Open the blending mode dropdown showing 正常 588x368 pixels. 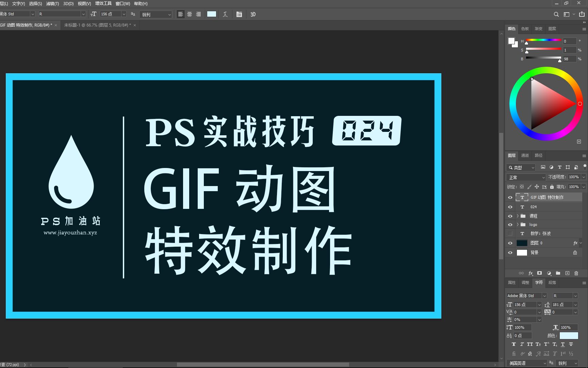coord(526,177)
